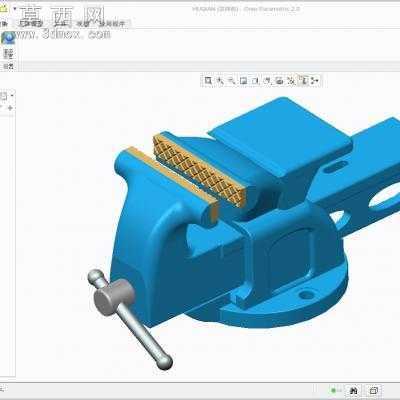The image size is (400, 400).
Task: Click the selection filter icon in status bar
Action: 374,390
